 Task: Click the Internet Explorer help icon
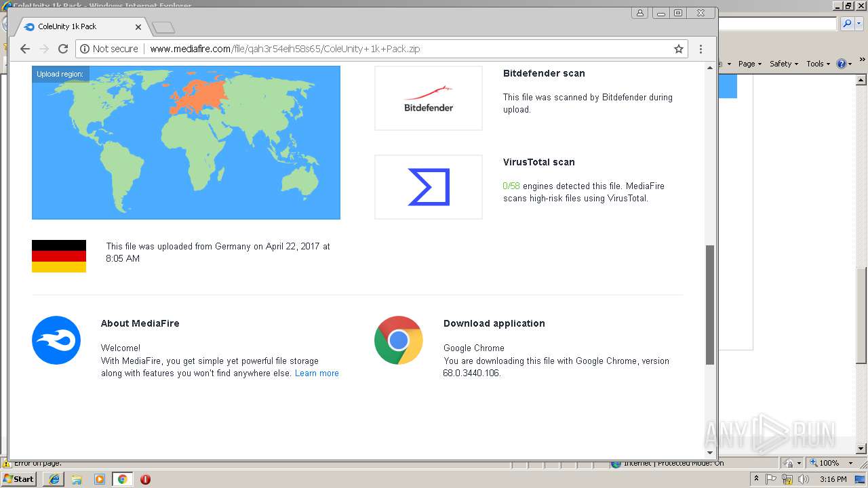pyautogui.click(x=841, y=64)
